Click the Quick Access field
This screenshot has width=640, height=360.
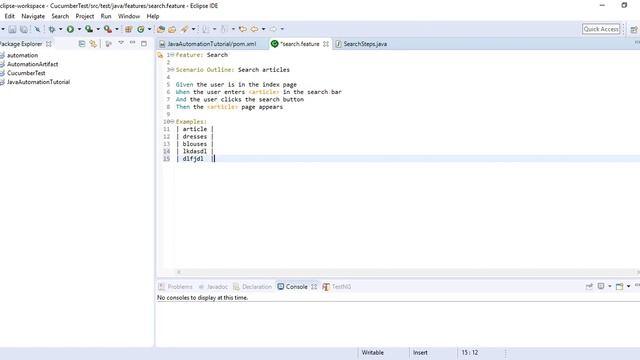(601, 29)
